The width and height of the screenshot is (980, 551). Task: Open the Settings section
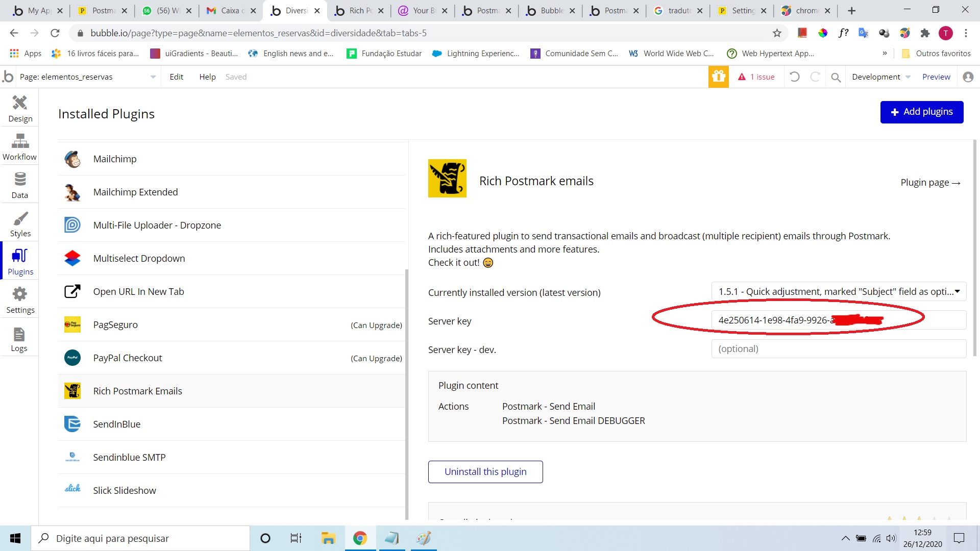19,300
